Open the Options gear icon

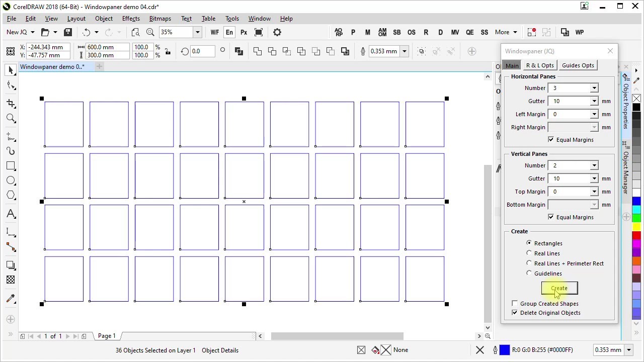(x=277, y=32)
